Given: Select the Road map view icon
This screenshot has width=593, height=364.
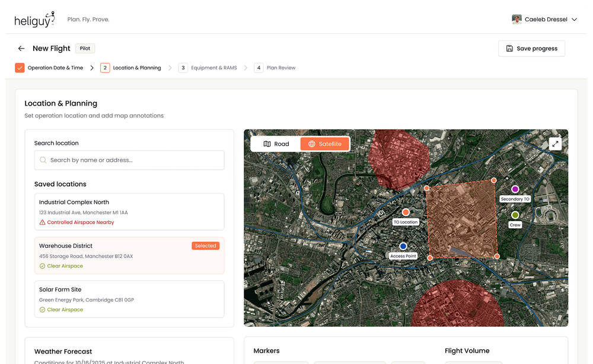Looking at the screenshot, I should coord(266,143).
